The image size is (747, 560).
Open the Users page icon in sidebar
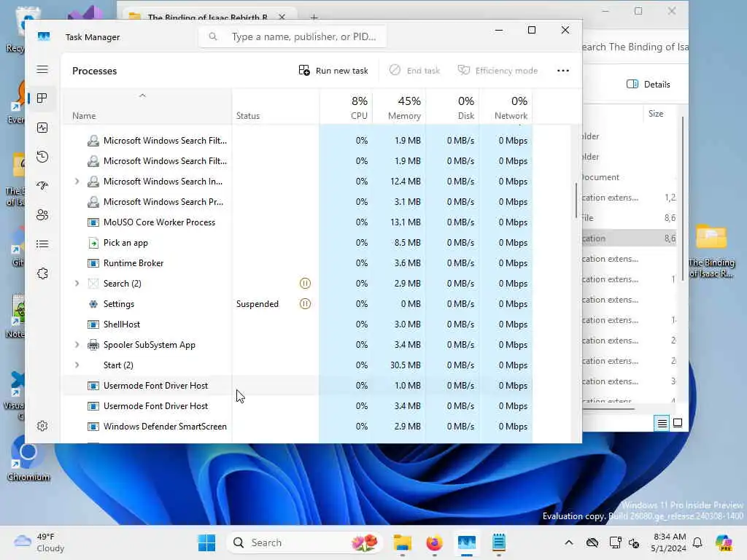coord(42,215)
